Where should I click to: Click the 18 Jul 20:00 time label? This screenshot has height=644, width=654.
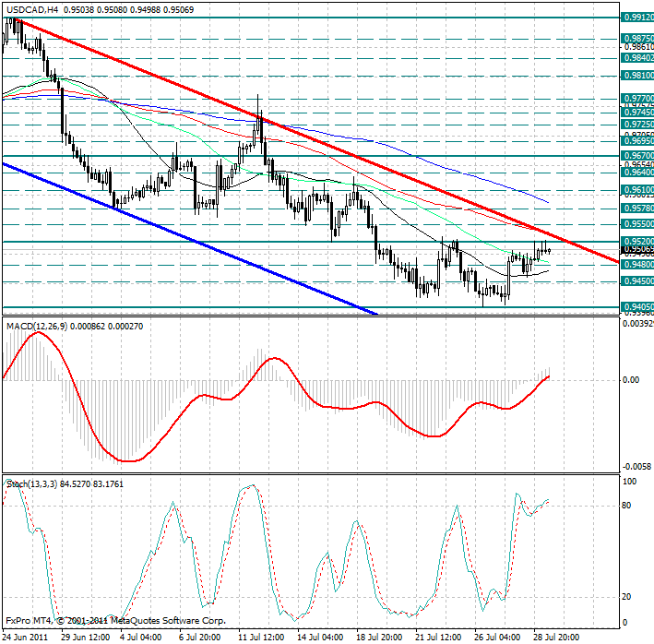377,637
